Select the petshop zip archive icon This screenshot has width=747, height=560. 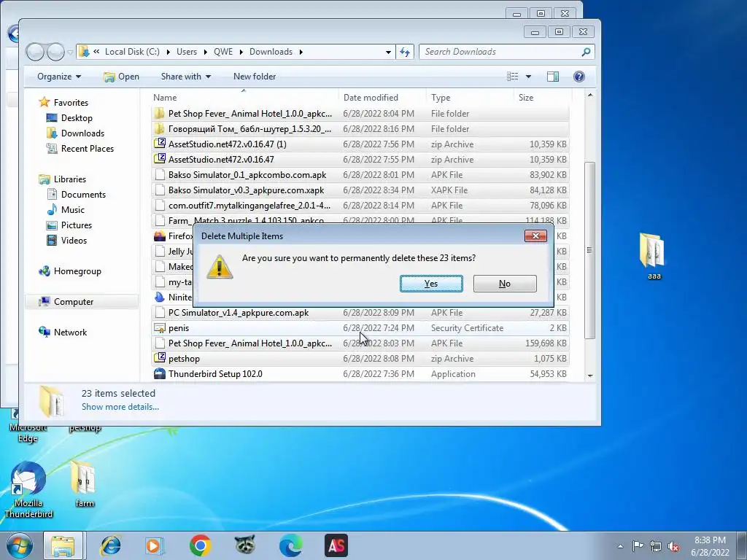160,358
